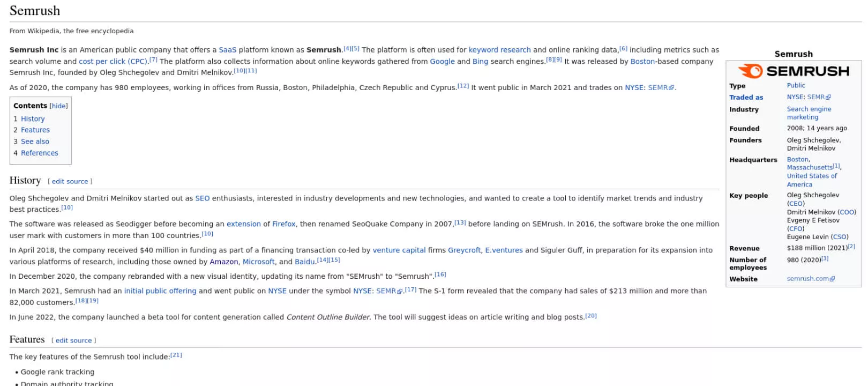868x386 pixels.
Task: Follow the Boston link in intro paragraph
Action: [x=642, y=62]
